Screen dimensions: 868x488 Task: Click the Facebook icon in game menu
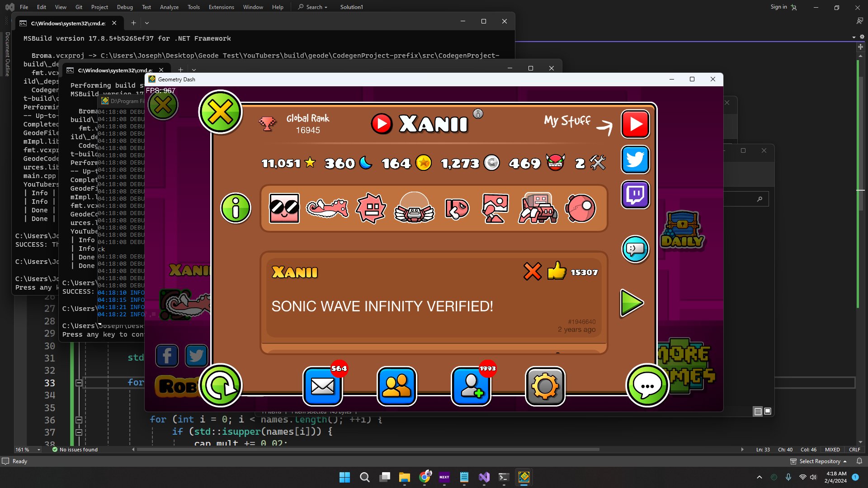(167, 356)
